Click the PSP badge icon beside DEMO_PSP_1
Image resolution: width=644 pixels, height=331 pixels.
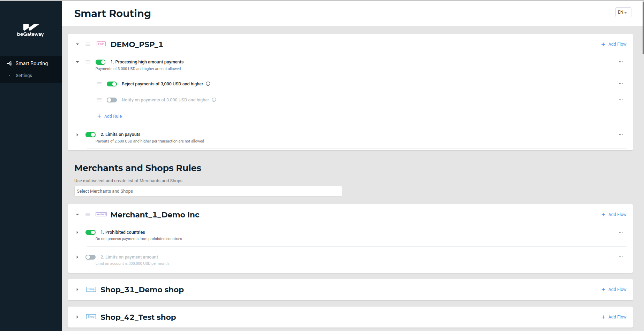pos(101,44)
